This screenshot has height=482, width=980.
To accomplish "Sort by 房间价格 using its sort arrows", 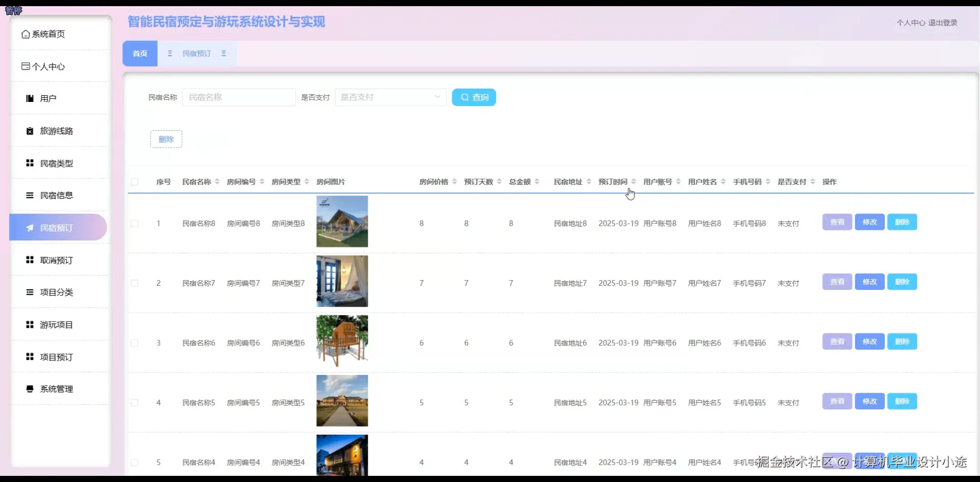I will (x=455, y=181).
